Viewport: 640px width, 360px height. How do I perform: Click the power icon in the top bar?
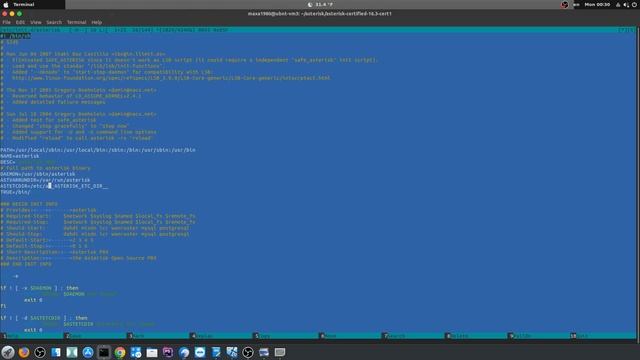point(634,4)
